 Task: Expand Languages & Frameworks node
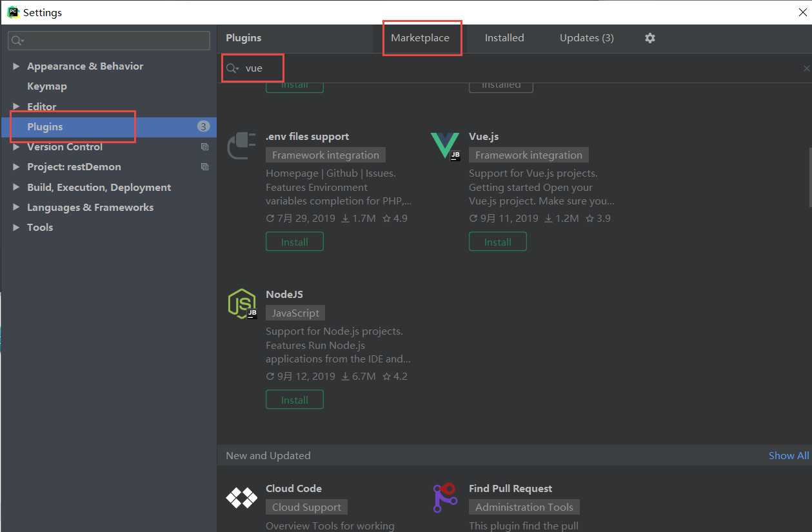click(x=15, y=208)
